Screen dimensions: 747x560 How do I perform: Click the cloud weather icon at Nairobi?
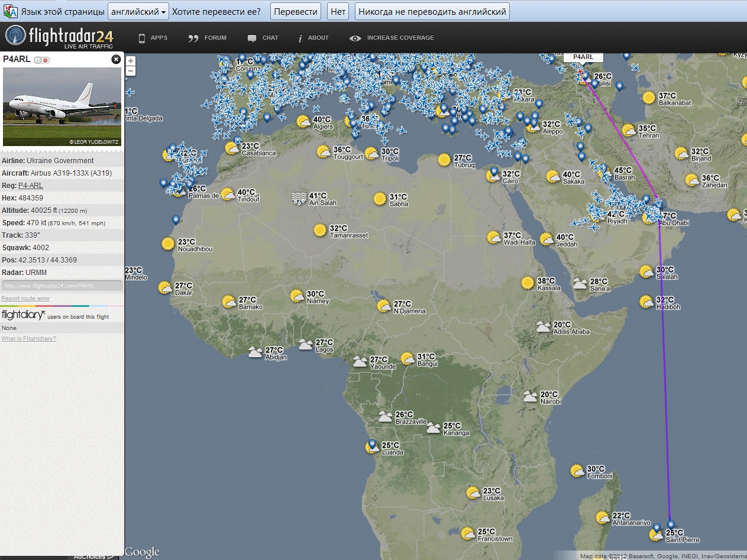pyautogui.click(x=530, y=397)
